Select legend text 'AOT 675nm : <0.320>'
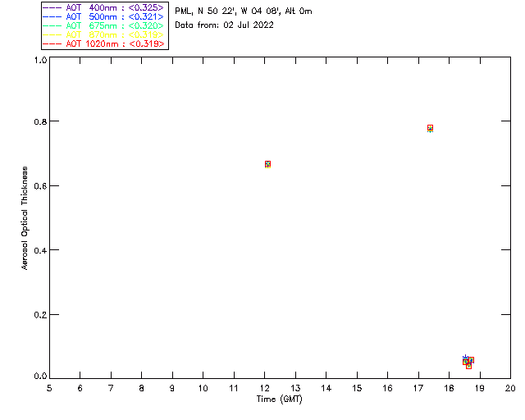Image resolution: width=525 pixels, height=420 pixels. click(x=115, y=25)
